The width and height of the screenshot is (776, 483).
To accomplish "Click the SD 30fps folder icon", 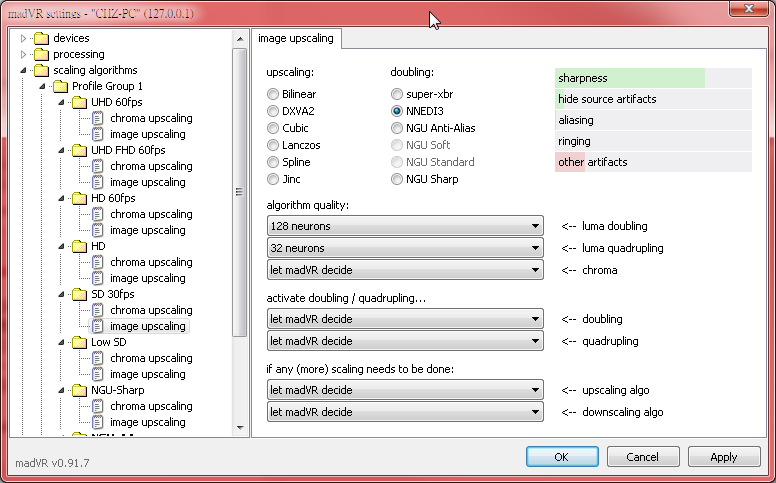I will 79,294.
